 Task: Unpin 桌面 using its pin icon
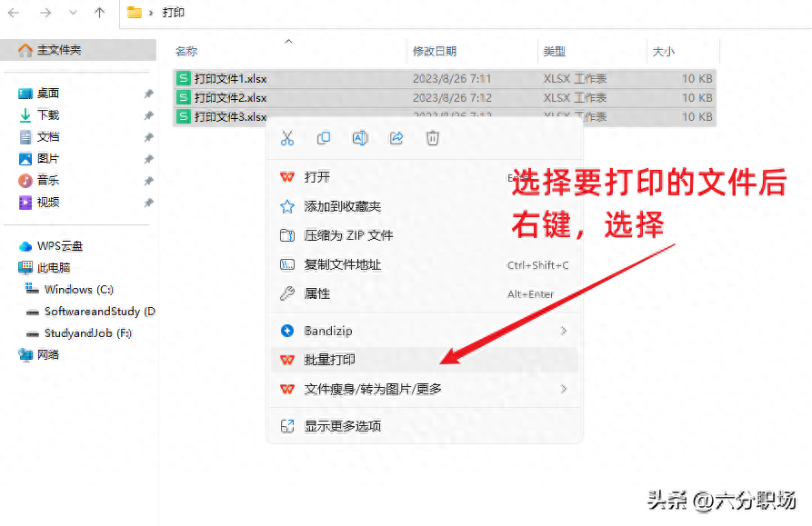[x=148, y=94]
